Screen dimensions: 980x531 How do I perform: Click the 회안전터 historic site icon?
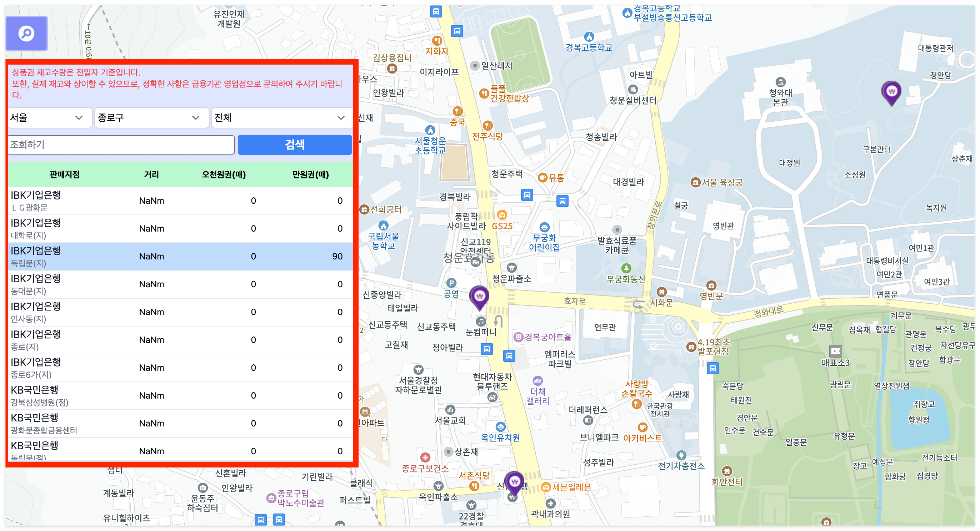click(x=727, y=471)
